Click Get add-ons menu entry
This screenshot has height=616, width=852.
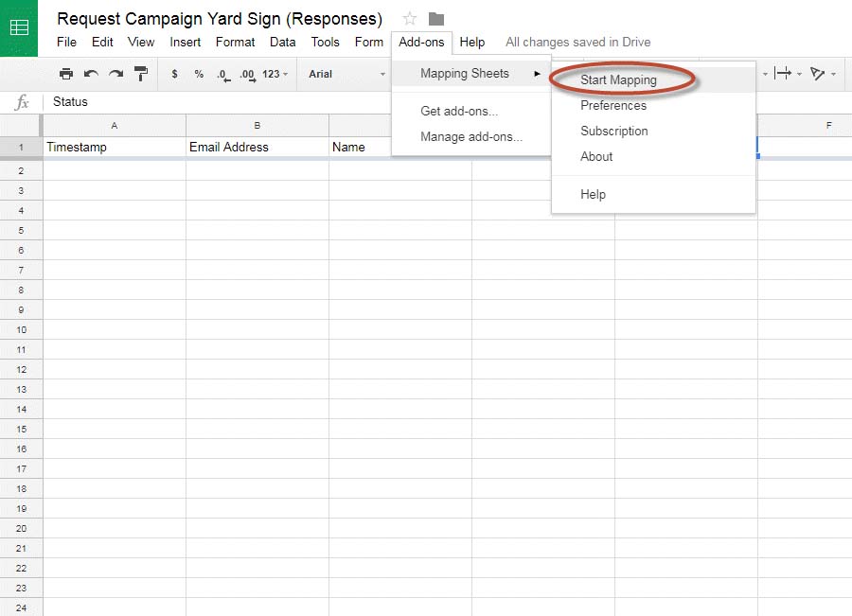click(459, 112)
